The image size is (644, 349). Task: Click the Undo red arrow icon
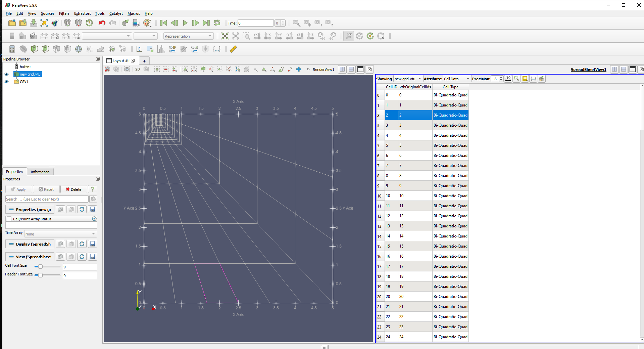102,23
